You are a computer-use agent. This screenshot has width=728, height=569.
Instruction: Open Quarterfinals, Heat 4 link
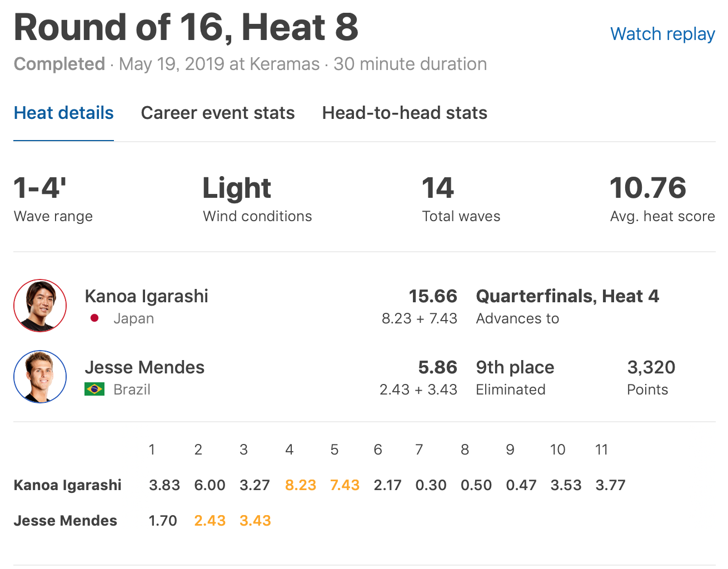pos(567,296)
